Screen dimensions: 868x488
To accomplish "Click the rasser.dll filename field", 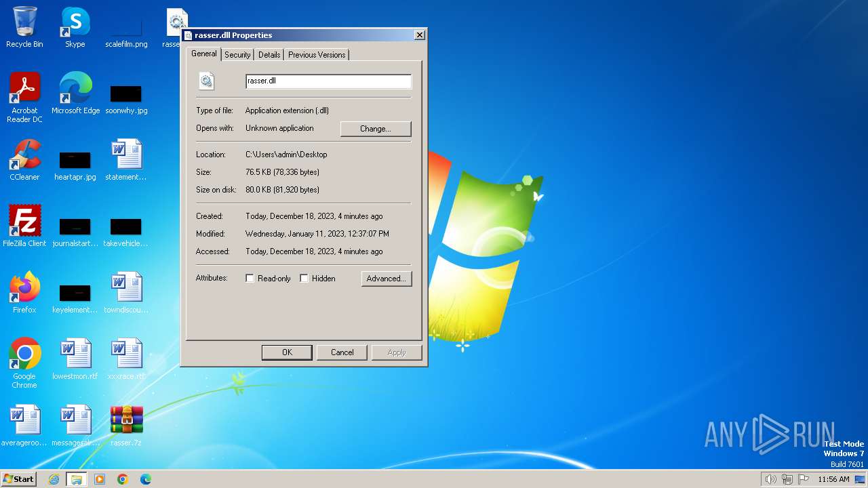I will 328,81.
